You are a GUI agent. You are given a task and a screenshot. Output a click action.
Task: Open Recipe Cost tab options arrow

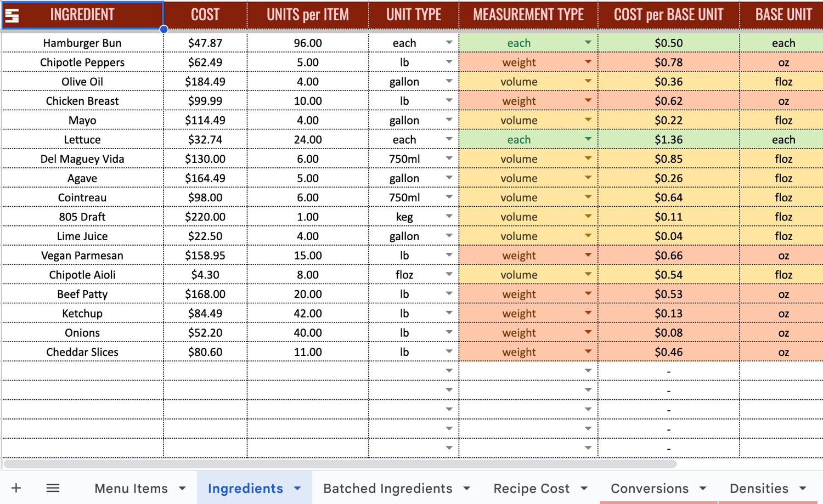[x=584, y=488]
